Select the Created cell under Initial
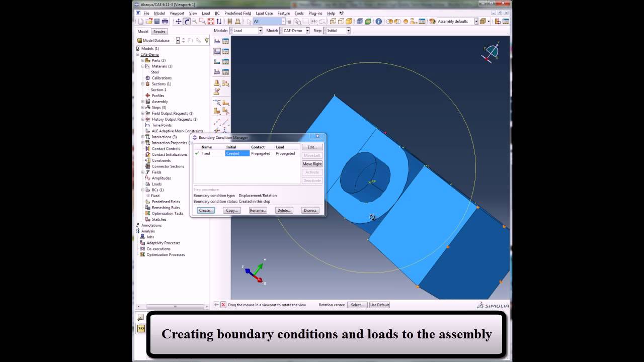The height and width of the screenshot is (362, 644). click(237, 153)
